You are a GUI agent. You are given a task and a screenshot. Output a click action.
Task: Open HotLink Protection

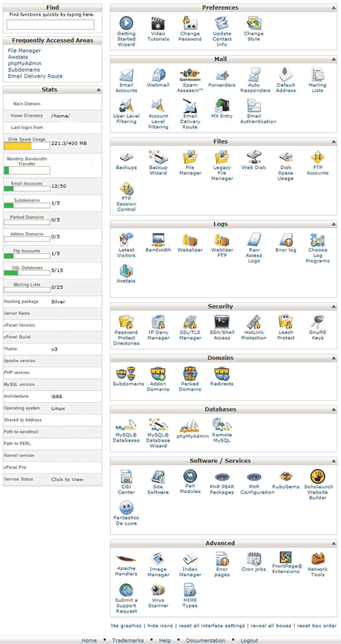(x=254, y=328)
